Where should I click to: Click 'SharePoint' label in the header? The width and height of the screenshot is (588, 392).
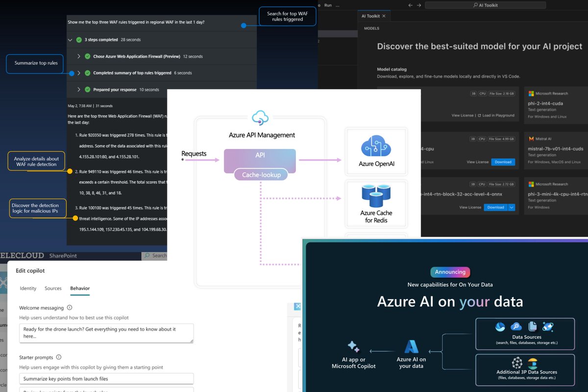point(63,256)
